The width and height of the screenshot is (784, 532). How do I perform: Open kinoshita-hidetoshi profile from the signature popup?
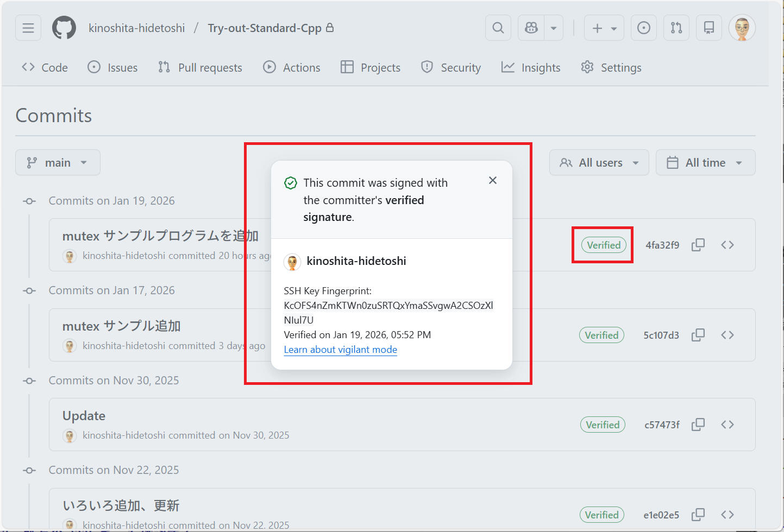[x=356, y=261]
